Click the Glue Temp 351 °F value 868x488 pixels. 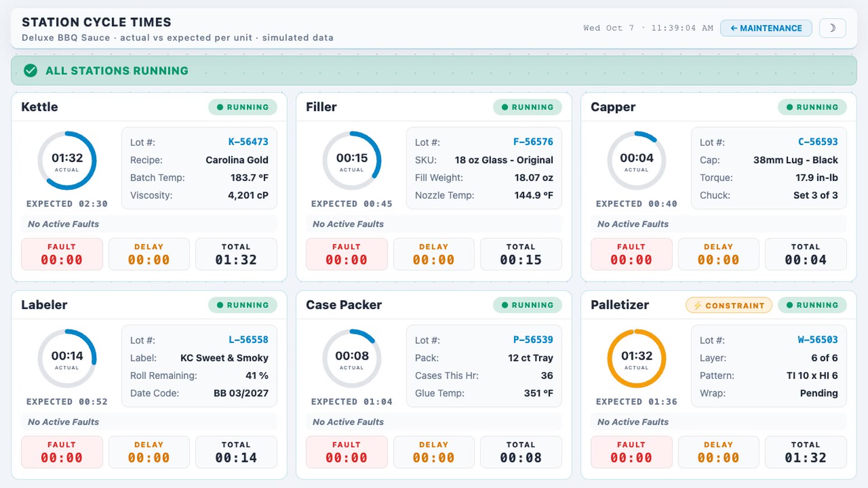[x=538, y=393]
